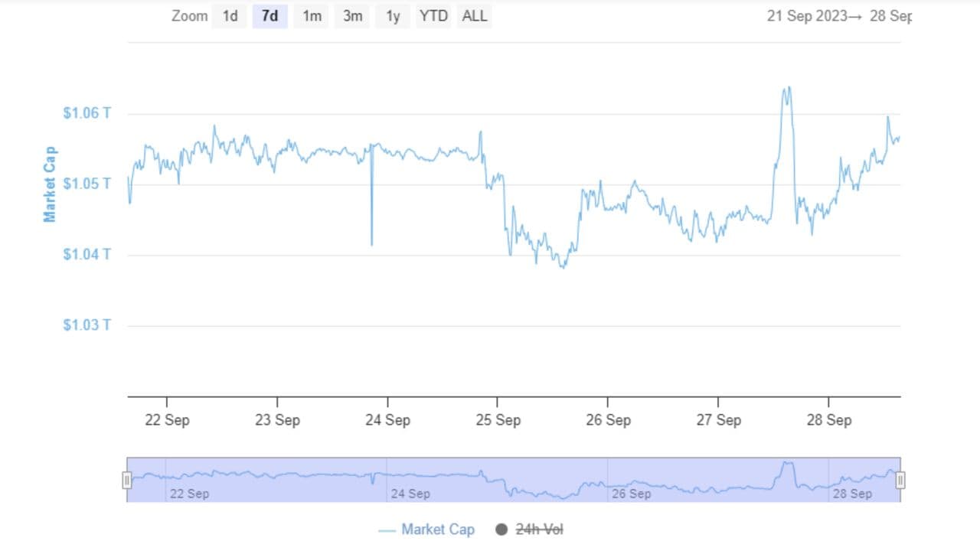Grab the left navigator range handle

point(127,480)
